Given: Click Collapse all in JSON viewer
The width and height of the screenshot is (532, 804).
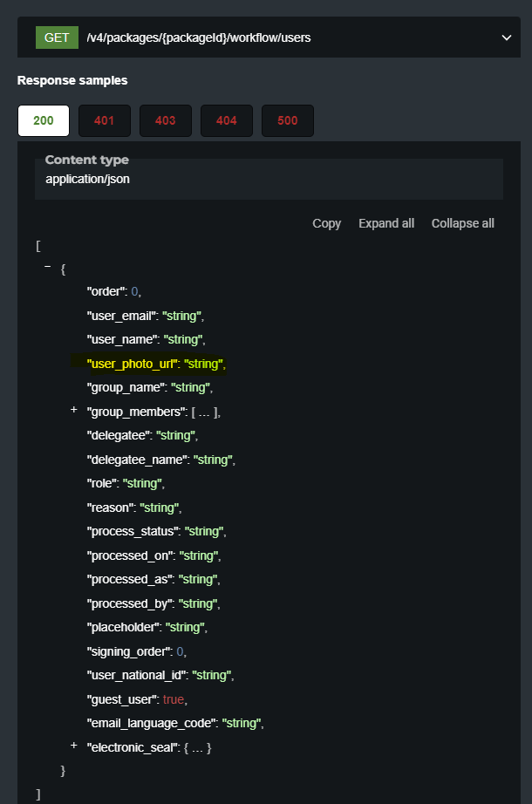Looking at the screenshot, I should (x=462, y=223).
